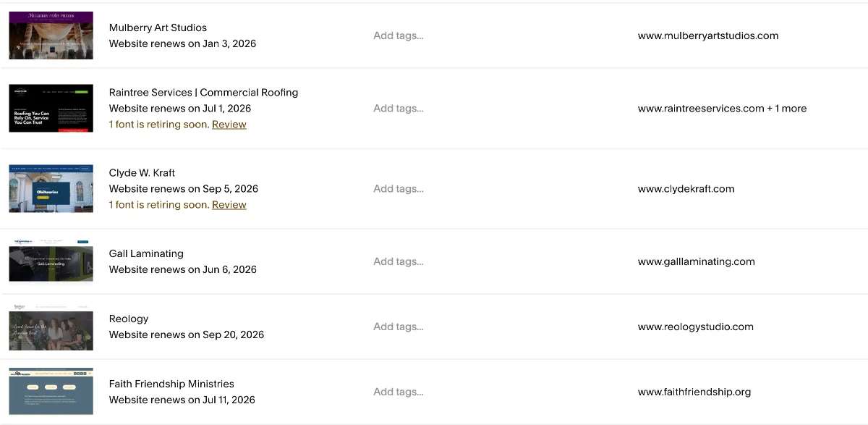Screen dimensions: 868x425
Task: Open www.raintreeservices.com + 1 more domains
Action: pyautogui.click(x=722, y=109)
